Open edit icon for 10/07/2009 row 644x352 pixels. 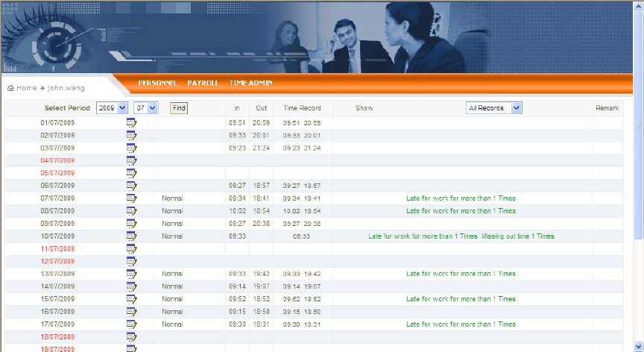(x=131, y=236)
